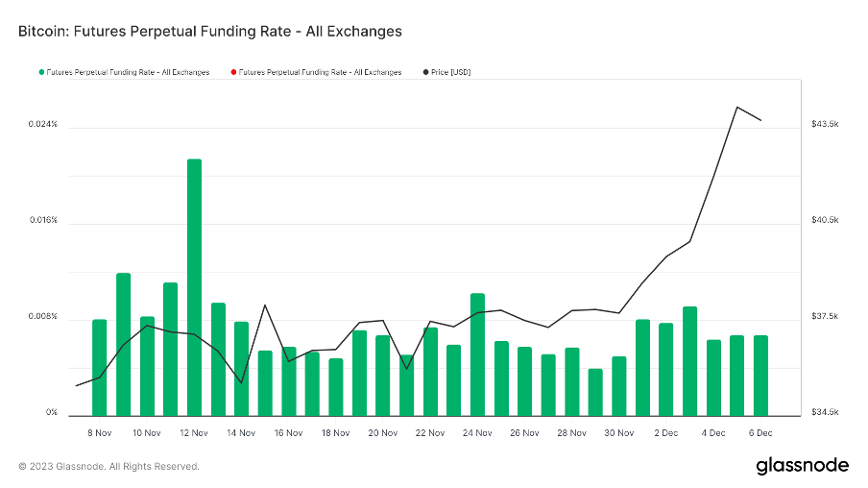The image size is (868, 488).
Task: Click the black Price [USD] legend dot
Action: 425,72
